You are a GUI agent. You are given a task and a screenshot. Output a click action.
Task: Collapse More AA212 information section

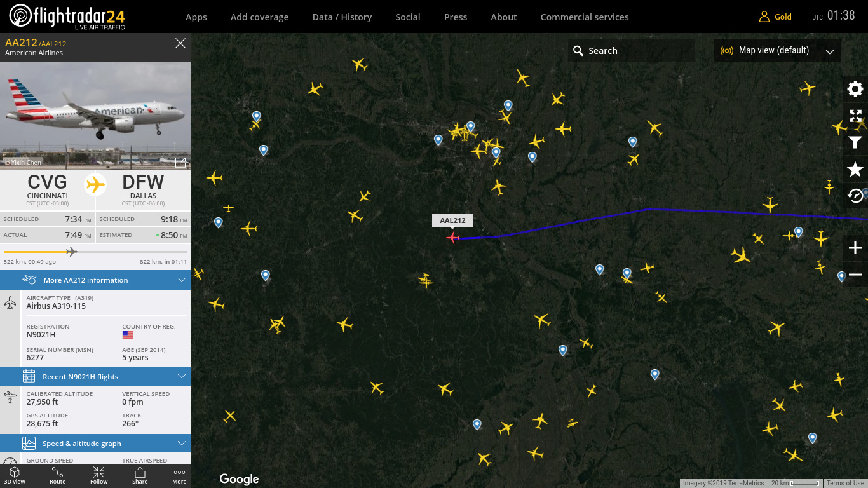95,280
